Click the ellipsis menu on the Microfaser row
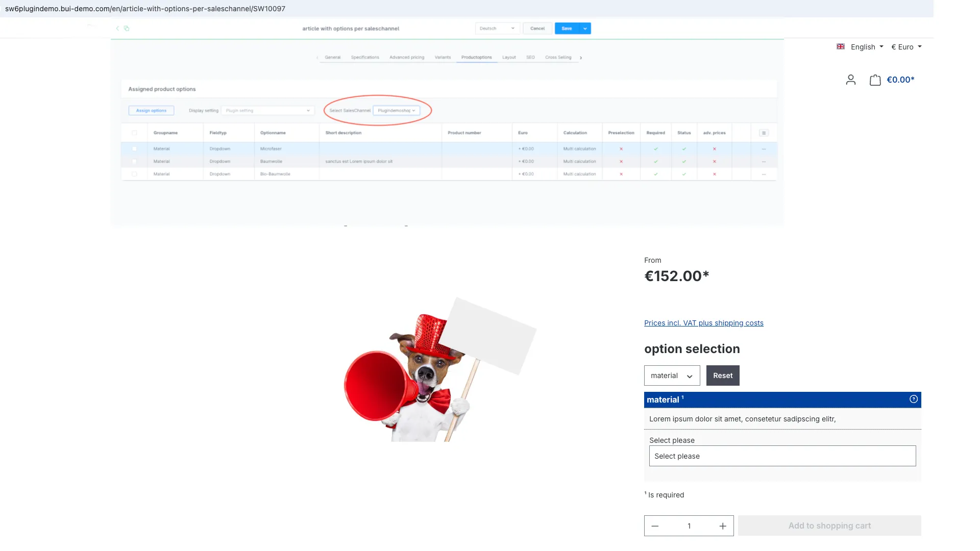980x551 pixels. tap(764, 148)
